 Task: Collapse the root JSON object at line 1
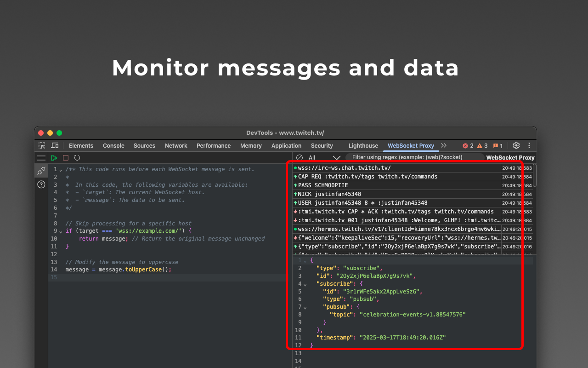click(305, 261)
